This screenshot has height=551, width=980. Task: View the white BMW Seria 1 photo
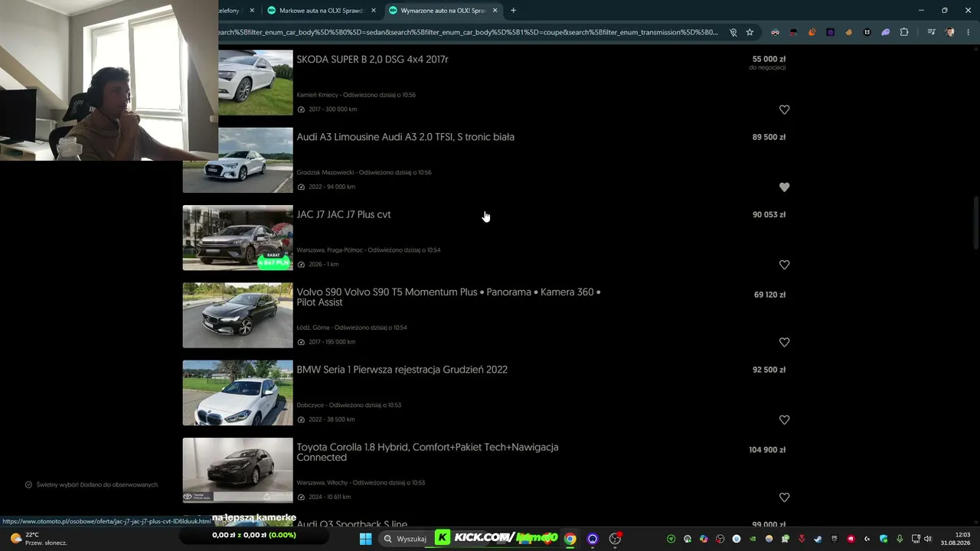[237, 393]
